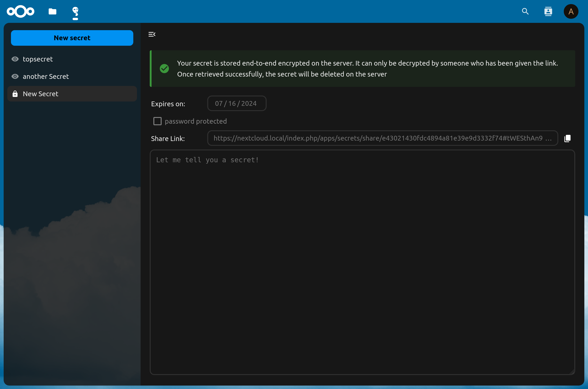Click the expires on date field
The height and width of the screenshot is (389, 588).
(x=236, y=103)
